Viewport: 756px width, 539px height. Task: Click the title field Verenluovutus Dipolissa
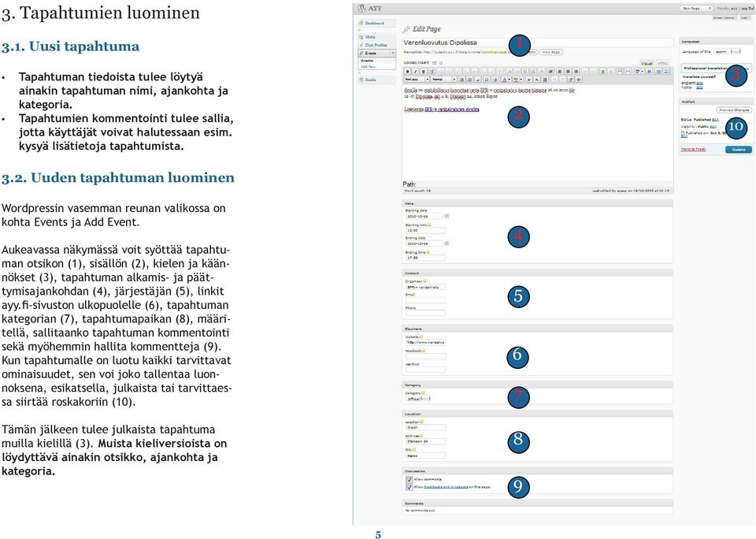(538, 43)
